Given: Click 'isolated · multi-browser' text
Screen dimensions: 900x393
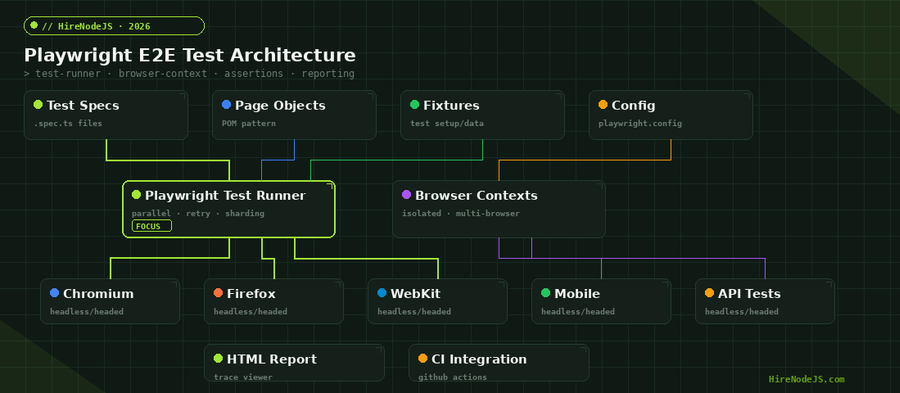Looking at the screenshot, I should (x=461, y=213).
